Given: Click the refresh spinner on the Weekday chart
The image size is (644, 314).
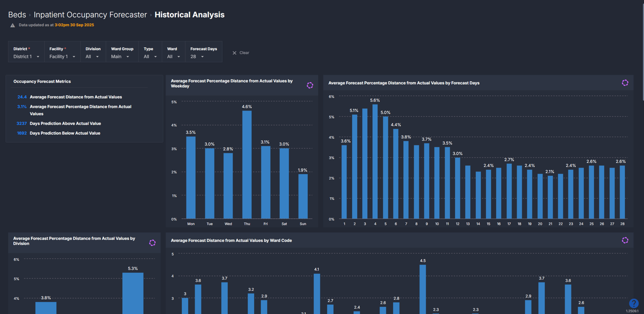Looking at the screenshot, I should [x=310, y=85].
